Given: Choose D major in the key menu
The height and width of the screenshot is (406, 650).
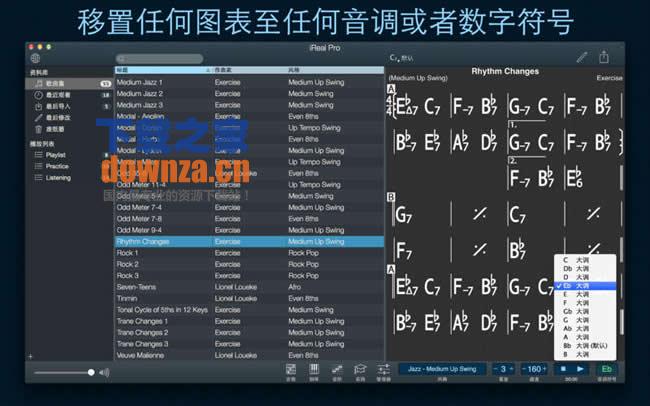Looking at the screenshot, I should click(x=585, y=277).
